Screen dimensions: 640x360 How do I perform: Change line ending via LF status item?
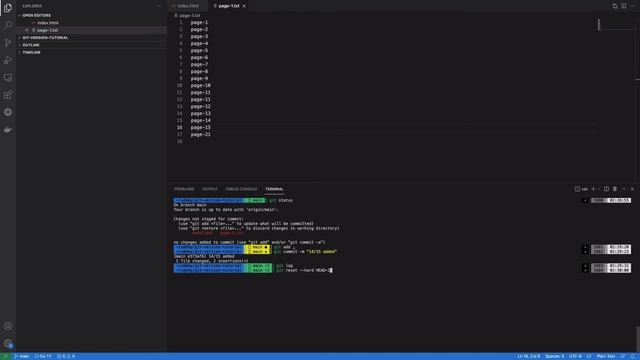coord(589,356)
